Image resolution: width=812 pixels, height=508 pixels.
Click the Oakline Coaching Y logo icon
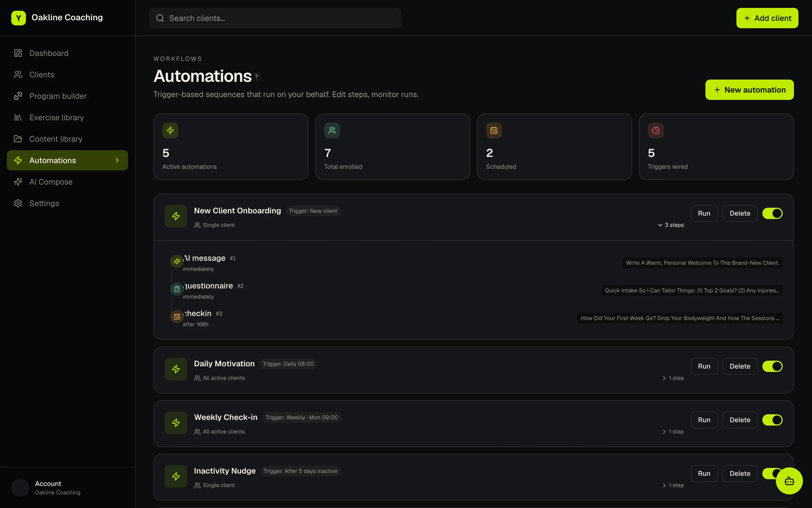click(18, 18)
